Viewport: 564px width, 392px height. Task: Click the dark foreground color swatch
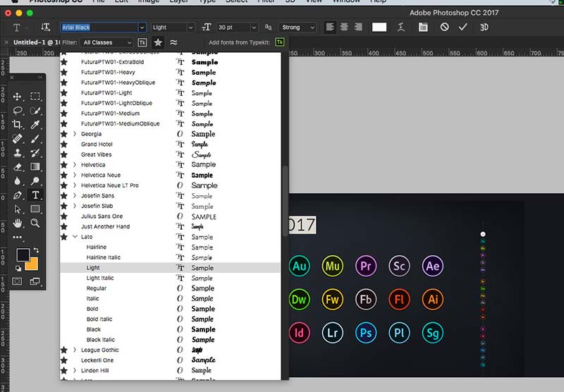pos(23,255)
